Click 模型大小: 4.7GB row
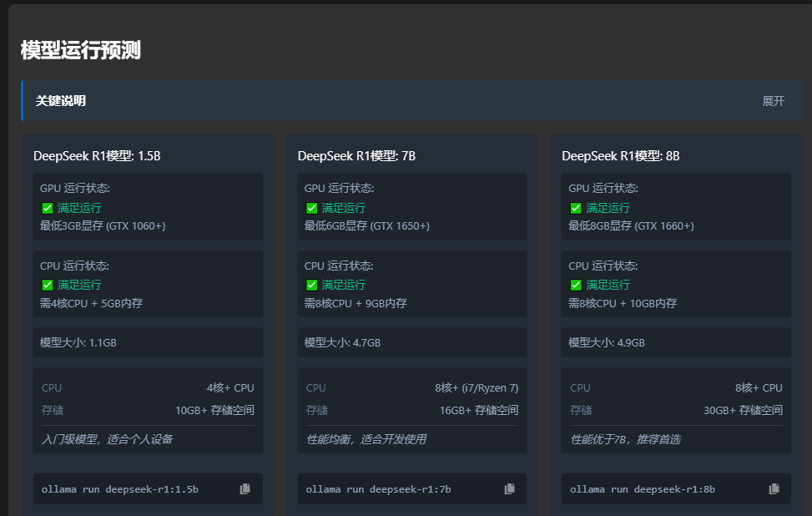Screen dimensions: 812x516 coord(412,342)
